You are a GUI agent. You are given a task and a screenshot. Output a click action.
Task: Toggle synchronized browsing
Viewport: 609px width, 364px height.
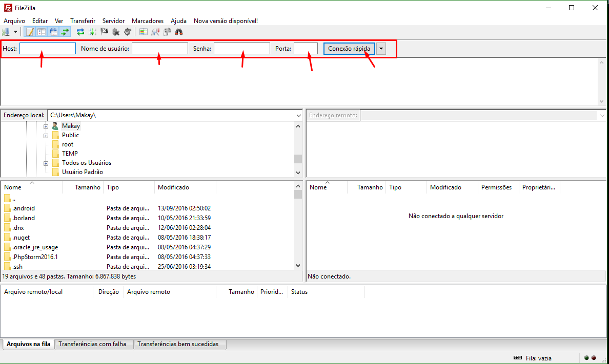tap(167, 32)
